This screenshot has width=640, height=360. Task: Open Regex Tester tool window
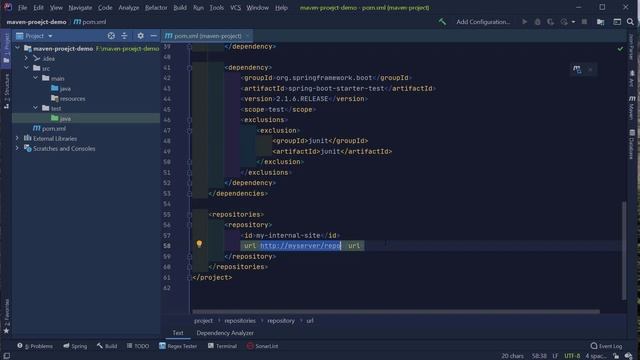178,346
